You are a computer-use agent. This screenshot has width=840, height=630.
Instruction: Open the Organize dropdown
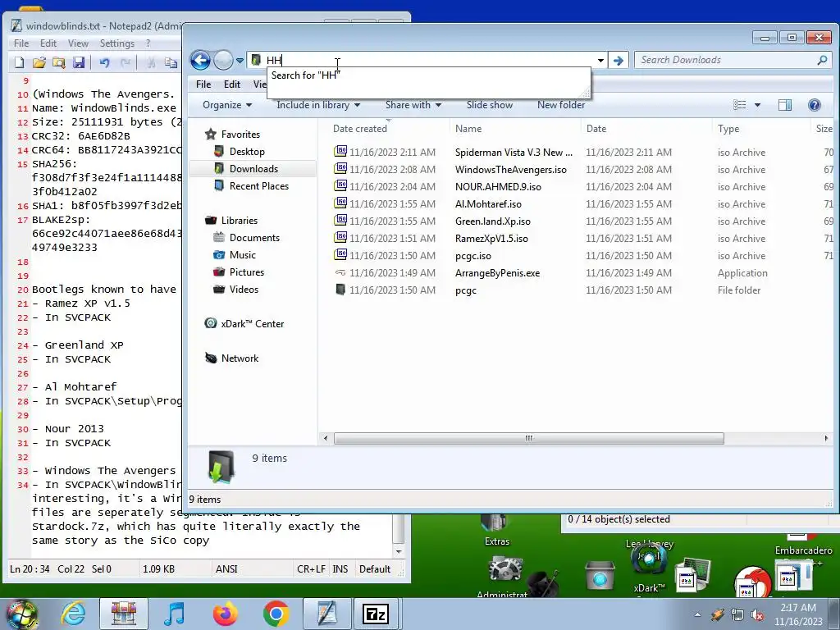227,105
